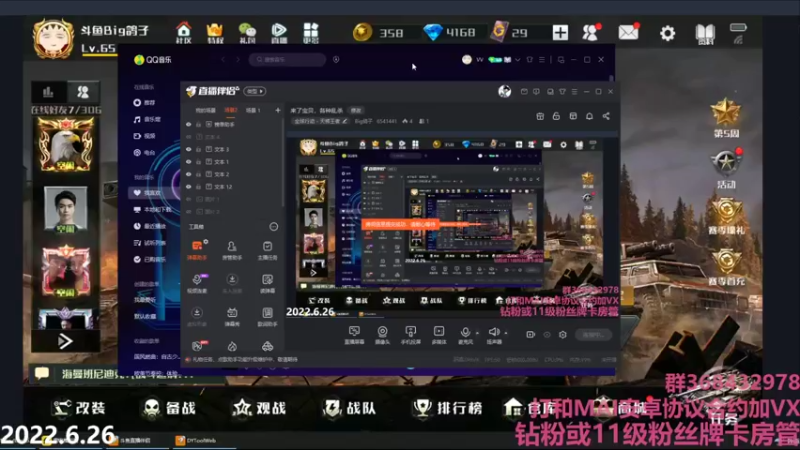Open 音乐馆 in QQ音乐 sidebar
The height and width of the screenshot is (450, 800).
[147, 119]
